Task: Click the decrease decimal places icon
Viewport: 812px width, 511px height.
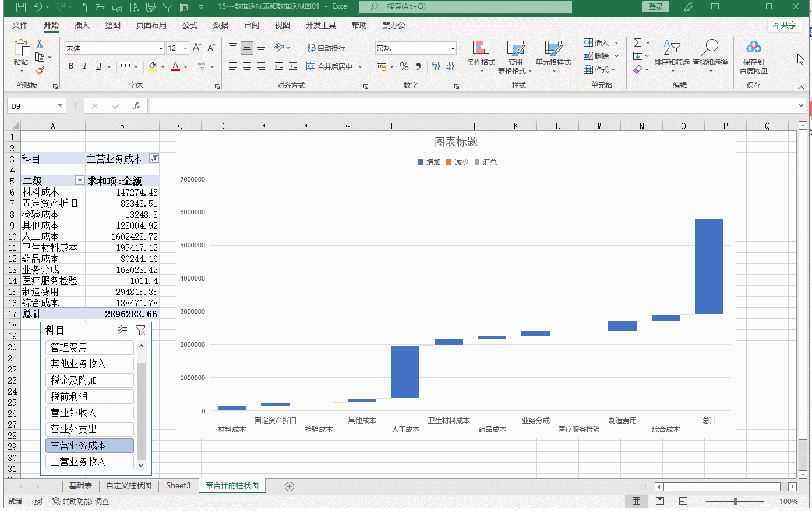Action: coord(450,66)
